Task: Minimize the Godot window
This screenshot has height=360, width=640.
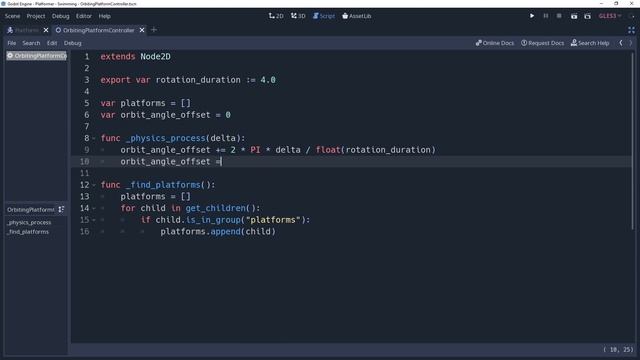Action: pos(601,4)
